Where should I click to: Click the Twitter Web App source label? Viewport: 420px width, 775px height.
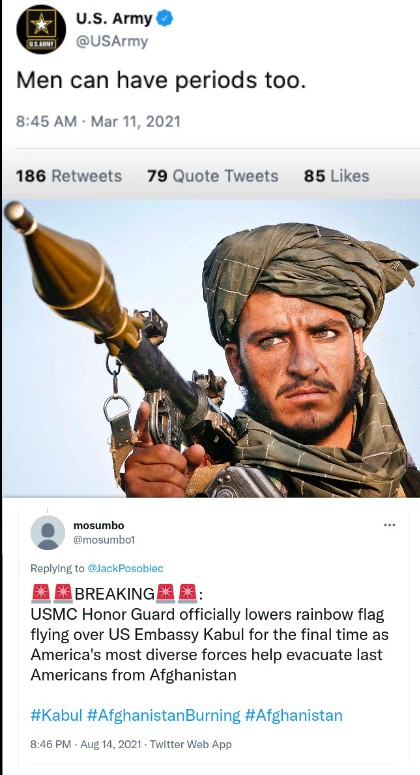point(190,743)
